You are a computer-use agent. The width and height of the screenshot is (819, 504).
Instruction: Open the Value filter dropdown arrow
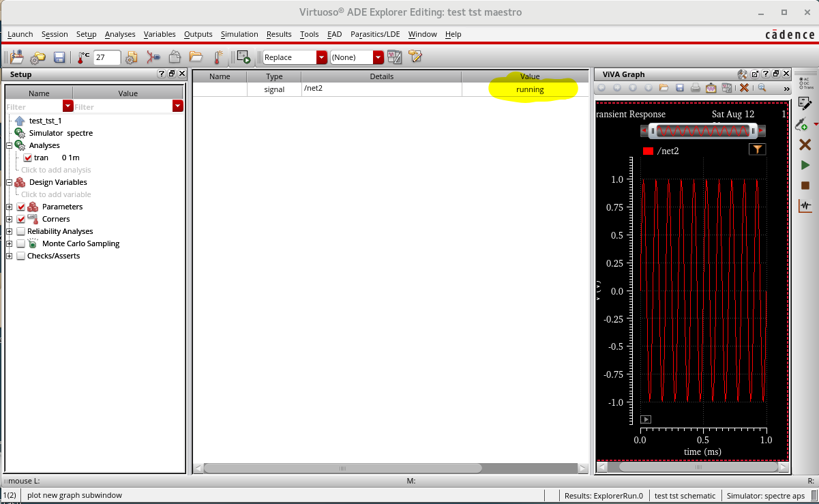click(x=178, y=106)
